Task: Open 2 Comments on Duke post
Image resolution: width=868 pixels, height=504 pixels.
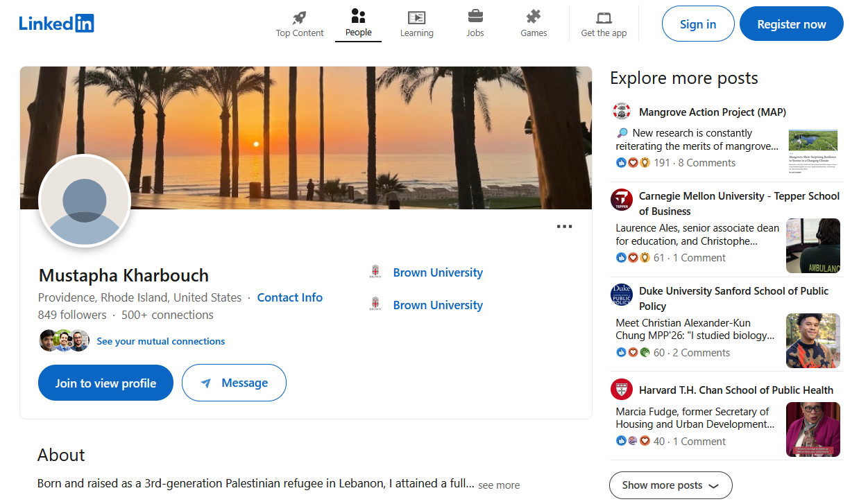Action: click(x=701, y=353)
